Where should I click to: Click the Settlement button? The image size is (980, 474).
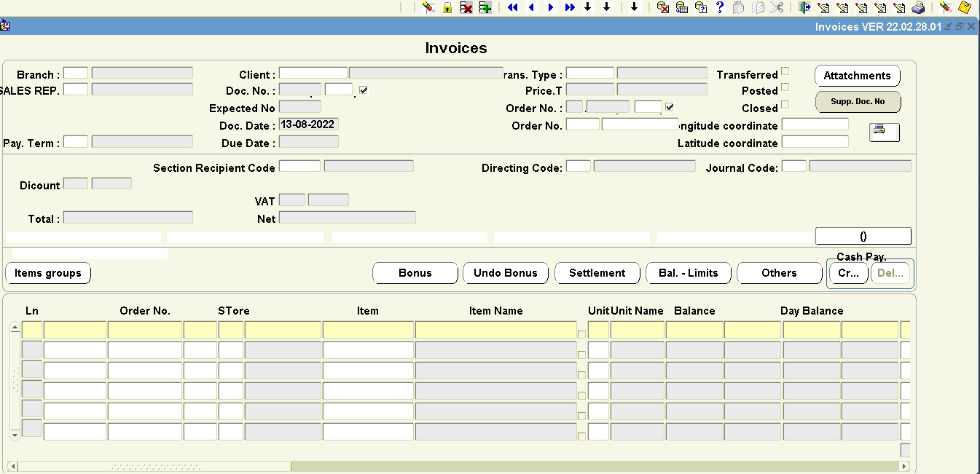point(597,273)
